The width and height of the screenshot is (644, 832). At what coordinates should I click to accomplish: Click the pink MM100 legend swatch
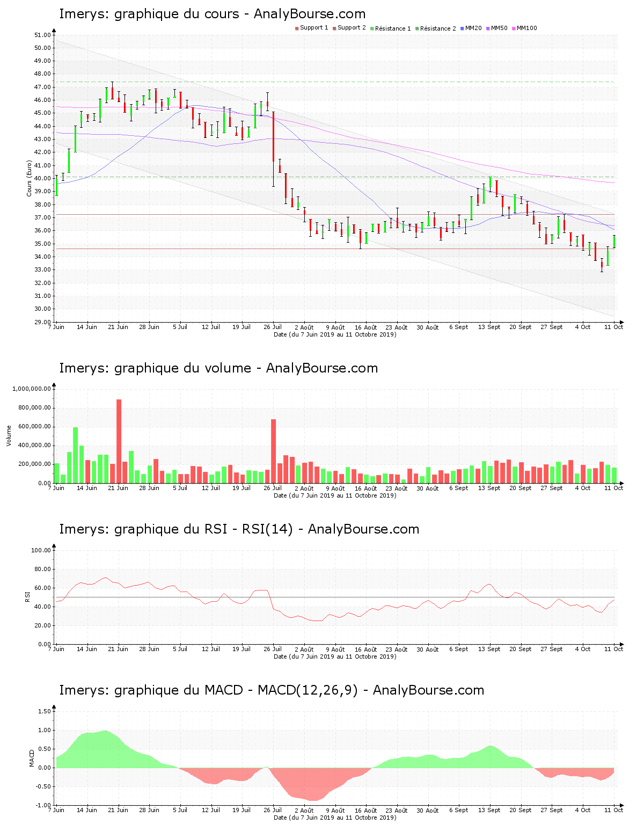point(514,28)
